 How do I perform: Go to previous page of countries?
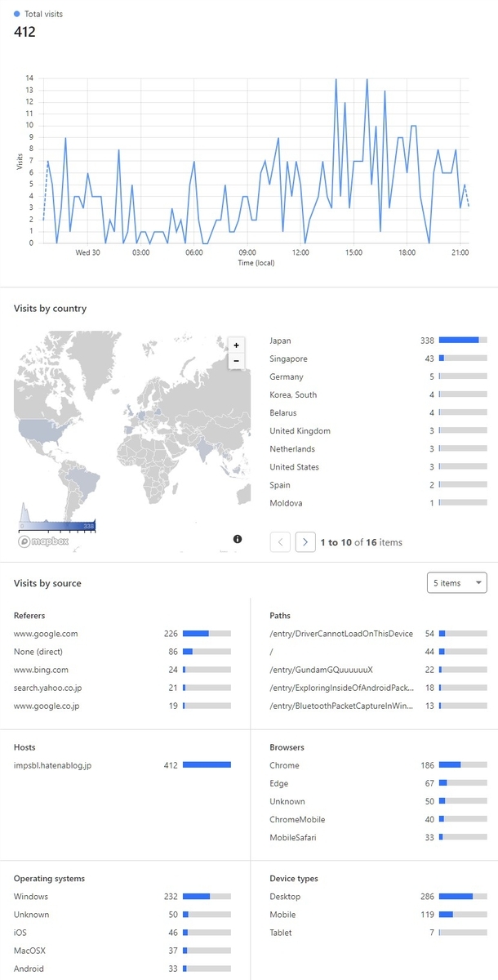click(280, 541)
